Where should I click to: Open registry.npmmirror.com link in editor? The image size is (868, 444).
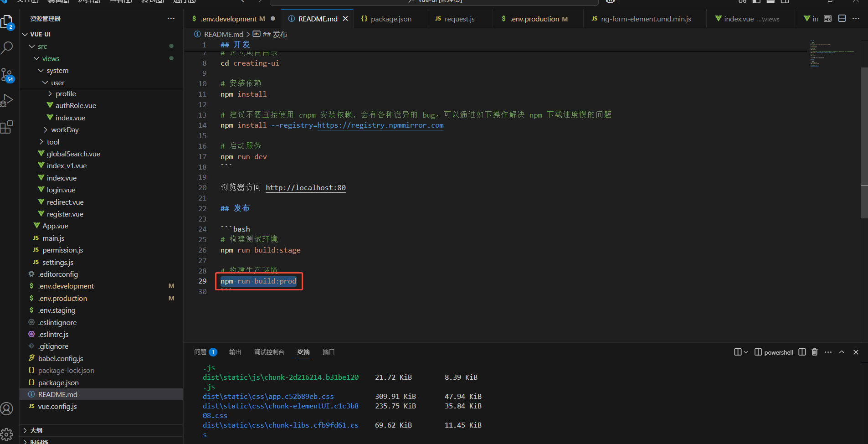pyautogui.click(x=380, y=125)
